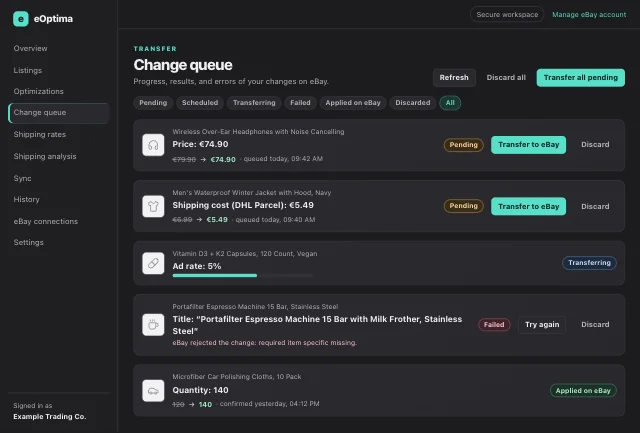640x433 pixels.
Task: Click the Example Trading Co. account name
Action: coord(50,417)
